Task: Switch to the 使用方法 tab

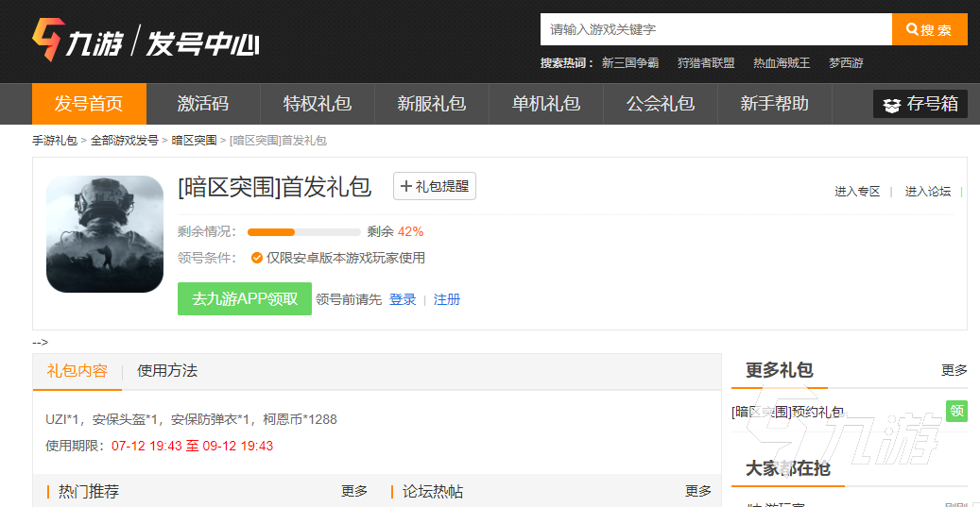Action: (x=167, y=371)
